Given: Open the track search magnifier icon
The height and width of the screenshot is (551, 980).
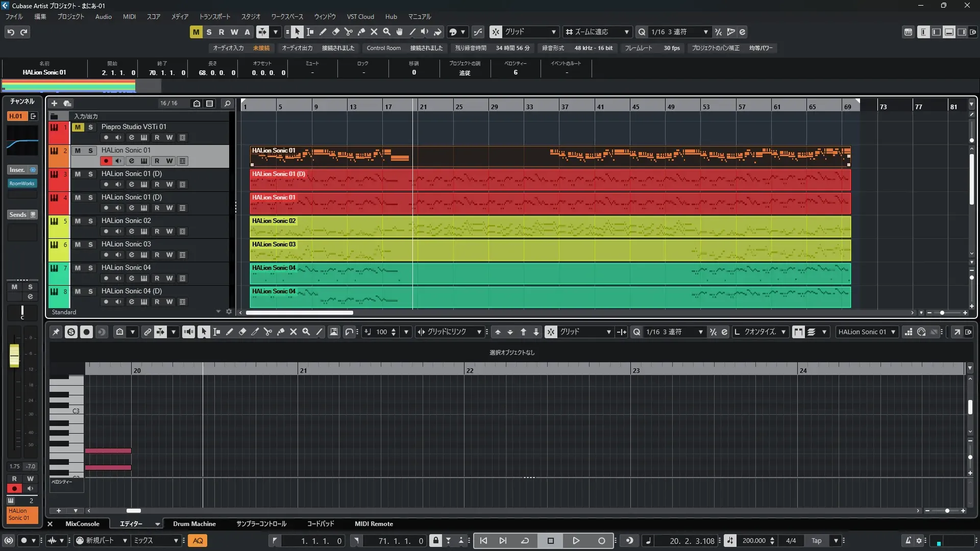Looking at the screenshot, I should [x=228, y=104].
